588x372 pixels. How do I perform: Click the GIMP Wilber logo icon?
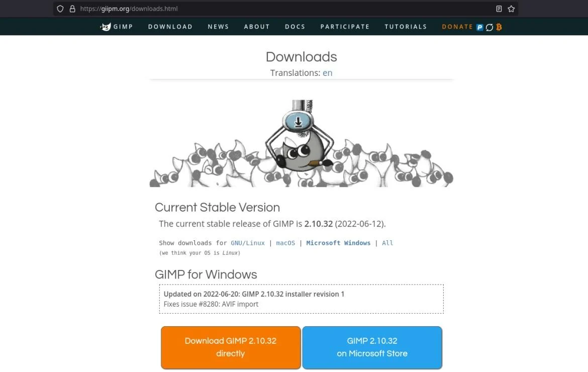click(106, 27)
